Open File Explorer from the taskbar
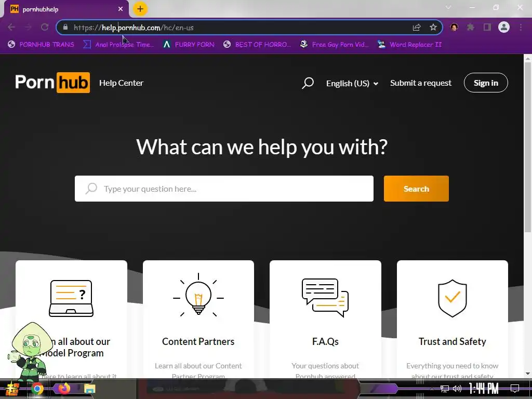 [x=90, y=389]
